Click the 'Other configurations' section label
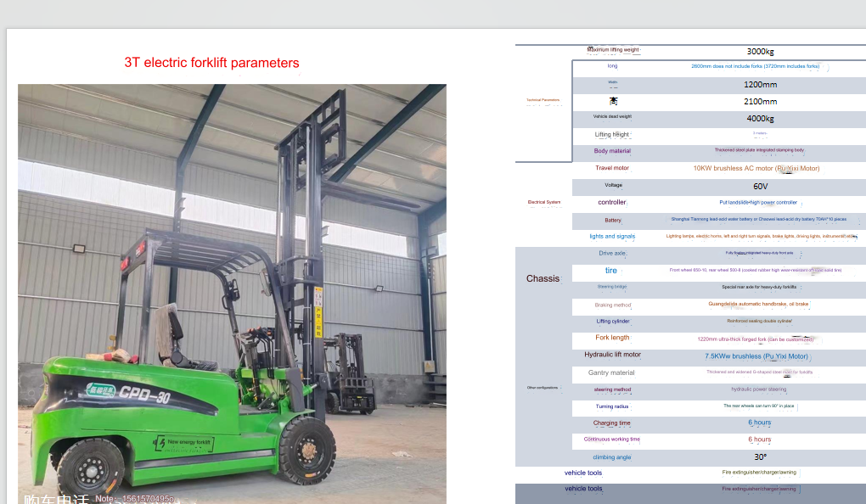 tap(543, 388)
